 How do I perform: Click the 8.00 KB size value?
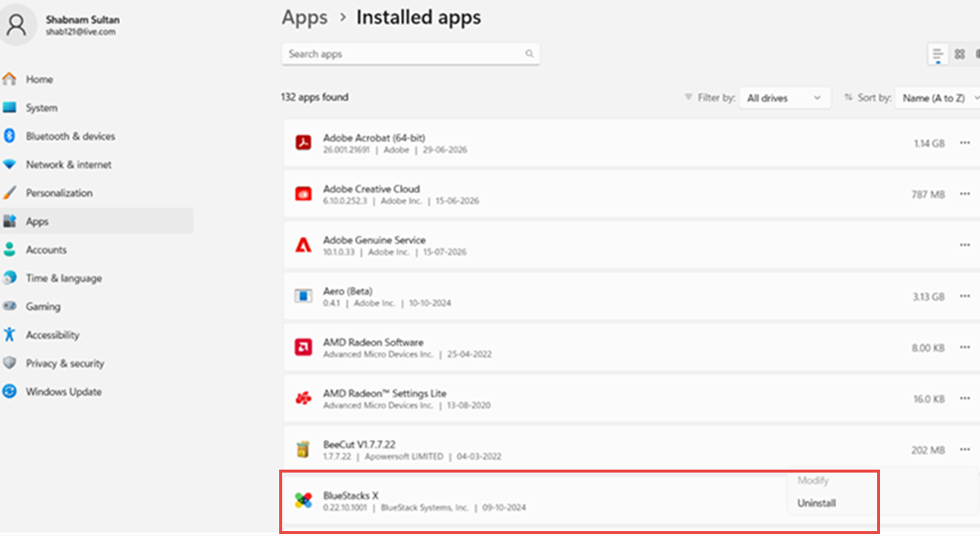[929, 348]
